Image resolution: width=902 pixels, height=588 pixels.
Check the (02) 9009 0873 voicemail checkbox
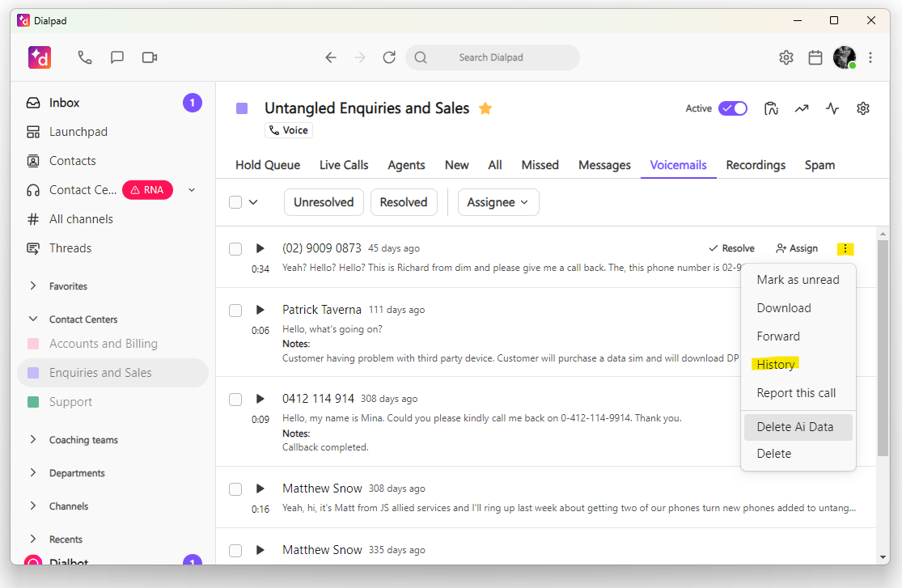coord(235,249)
